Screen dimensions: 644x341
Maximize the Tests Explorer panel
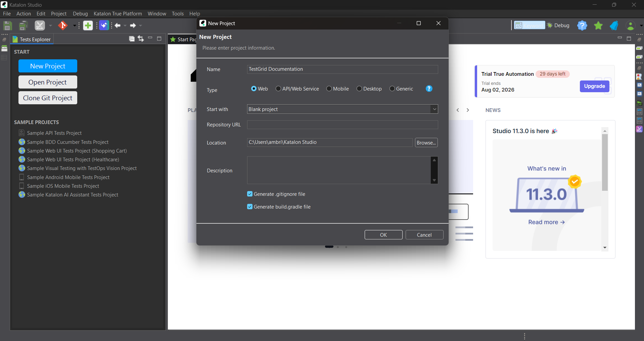coord(159,39)
